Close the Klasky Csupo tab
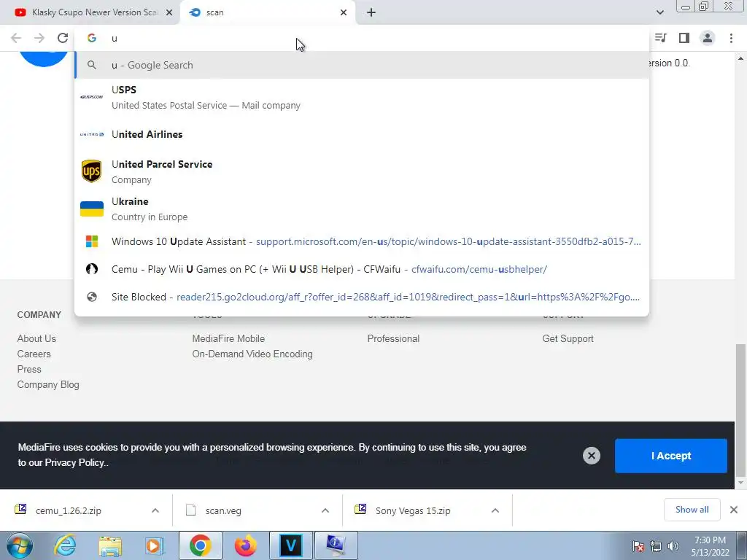This screenshot has width=747, height=560. point(169,12)
